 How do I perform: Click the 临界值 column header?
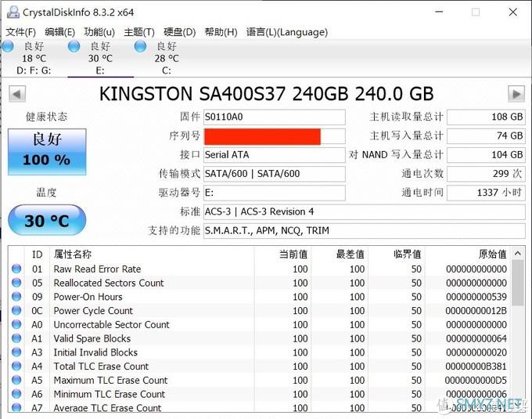coord(397,254)
